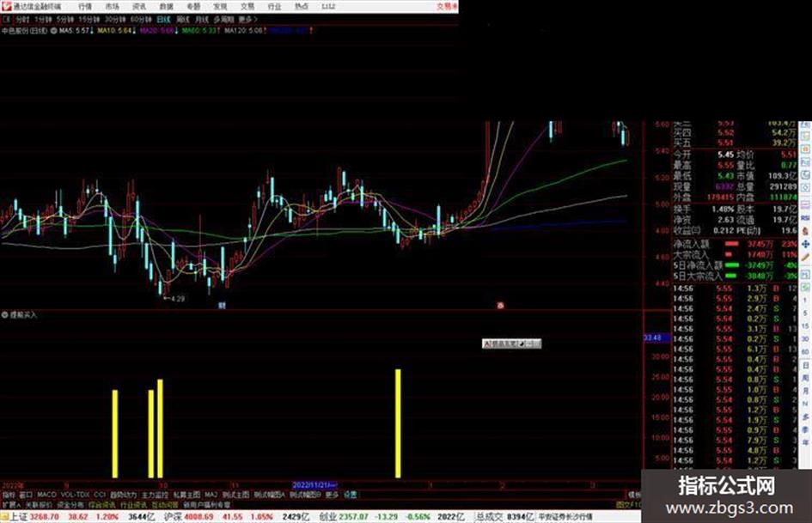Open the 市场 menu
This screenshot has height=523, width=812.
[x=112, y=7]
